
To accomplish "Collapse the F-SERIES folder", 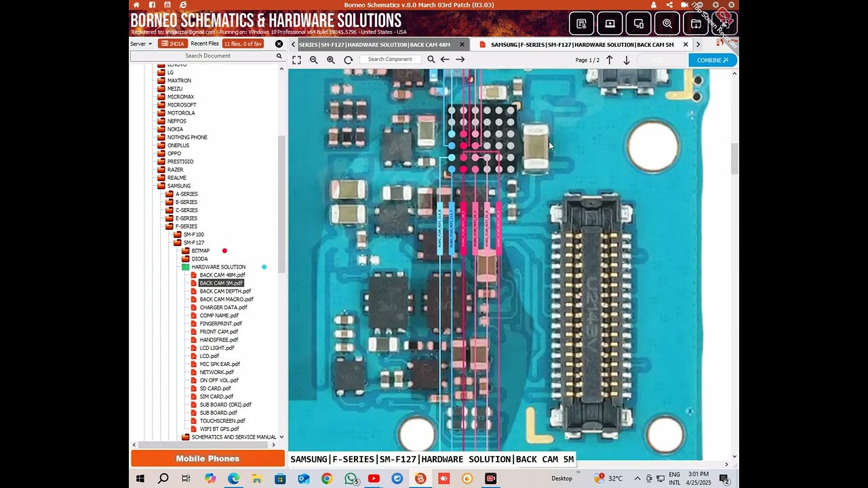I will [x=170, y=226].
